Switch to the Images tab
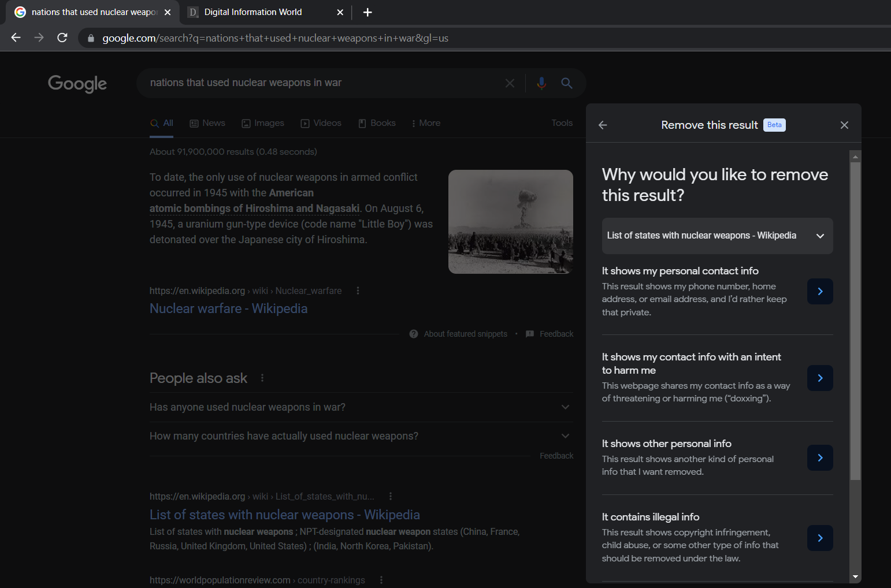This screenshot has width=891, height=588. 263,123
